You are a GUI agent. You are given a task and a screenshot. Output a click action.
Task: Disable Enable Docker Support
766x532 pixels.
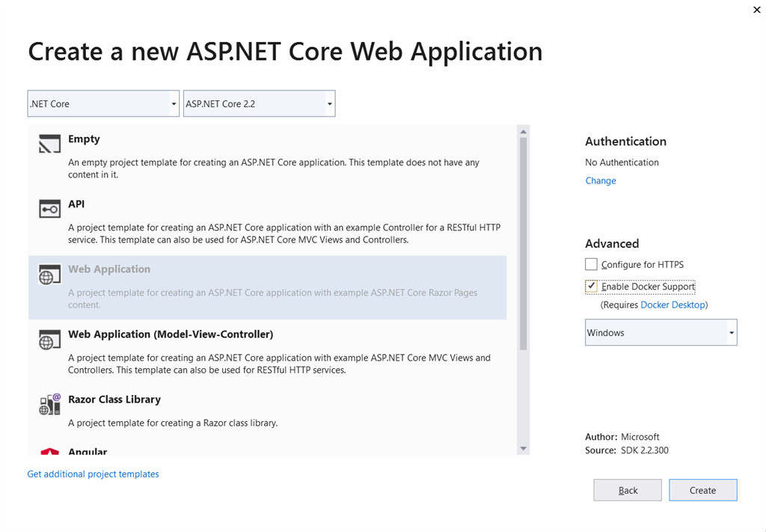[x=591, y=286]
